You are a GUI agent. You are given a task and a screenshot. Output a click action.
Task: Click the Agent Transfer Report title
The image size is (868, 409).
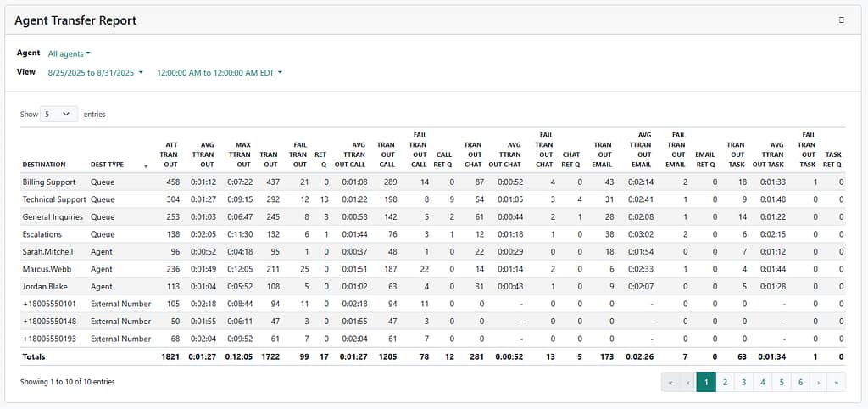point(75,20)
